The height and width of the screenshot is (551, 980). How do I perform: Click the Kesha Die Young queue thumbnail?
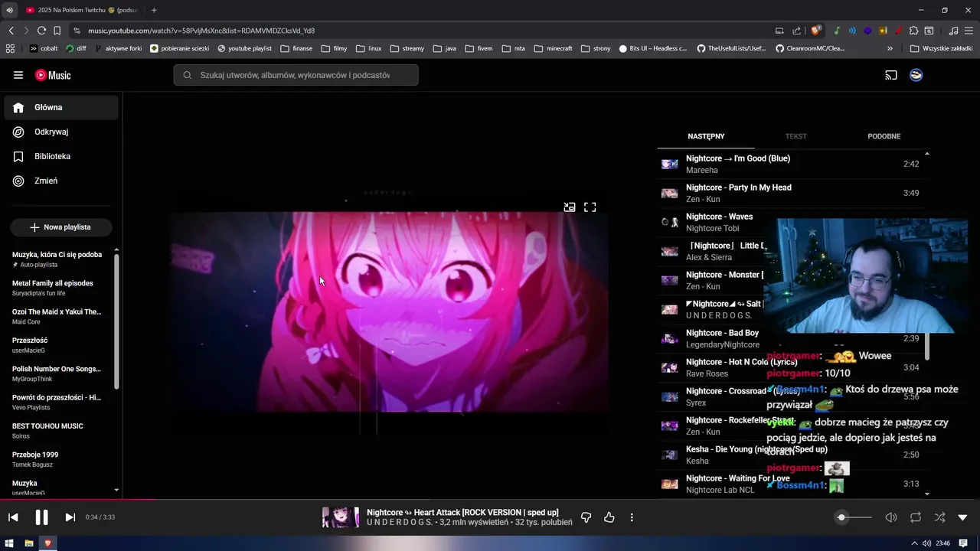pyautogui.click(x=670, y=455)
